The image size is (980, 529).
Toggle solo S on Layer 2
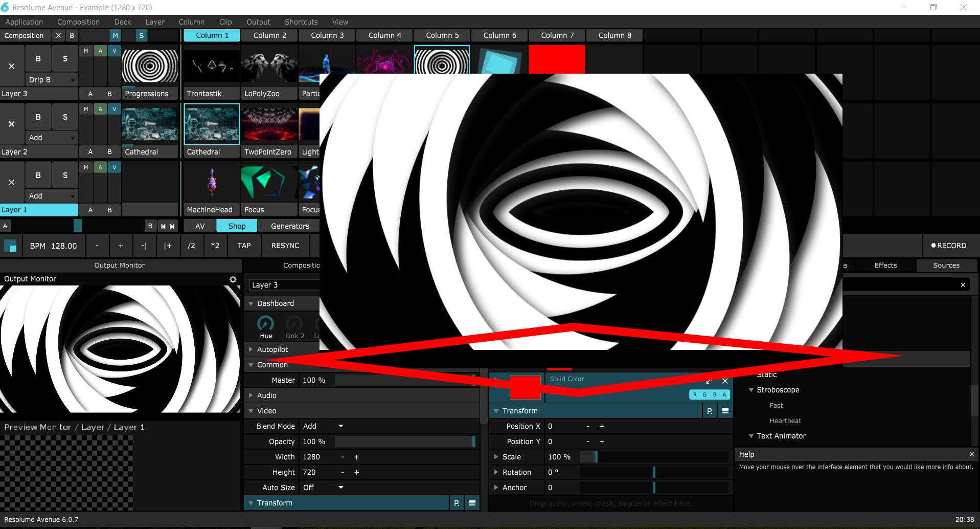(x=65, y=117)
